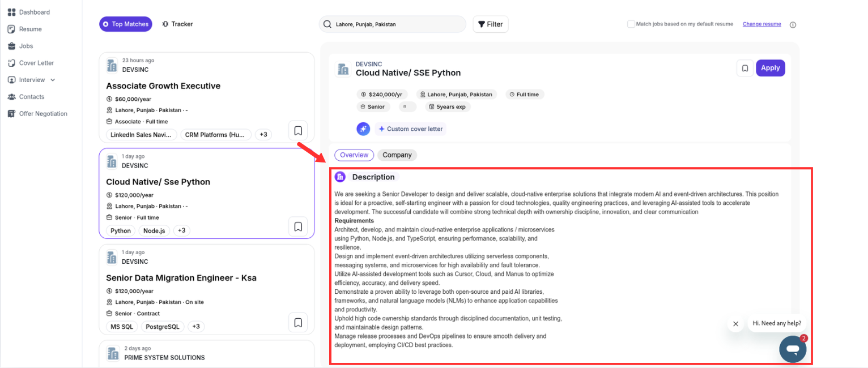Click the location search field
The image size is (868, 368).
click(x=392, y=24)
